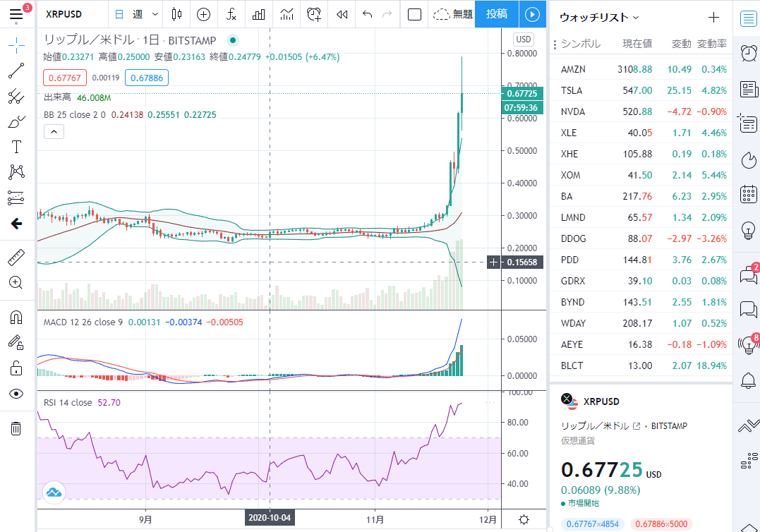The height and width of the screenshot is (532, 760).
Task: Select the pitchfork drawing tool
Action: pyautogui.click(x=16, y=96)
